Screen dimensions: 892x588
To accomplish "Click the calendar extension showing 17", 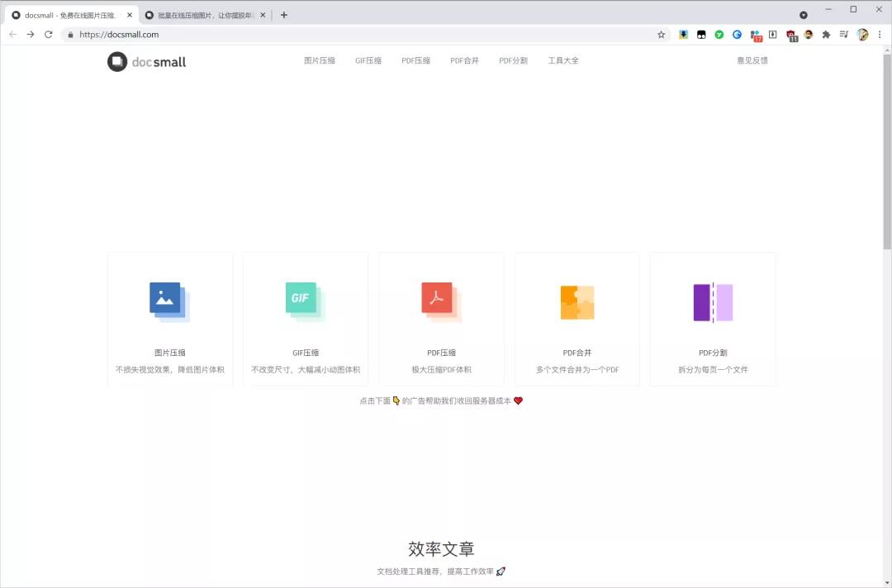I will 757,35.
